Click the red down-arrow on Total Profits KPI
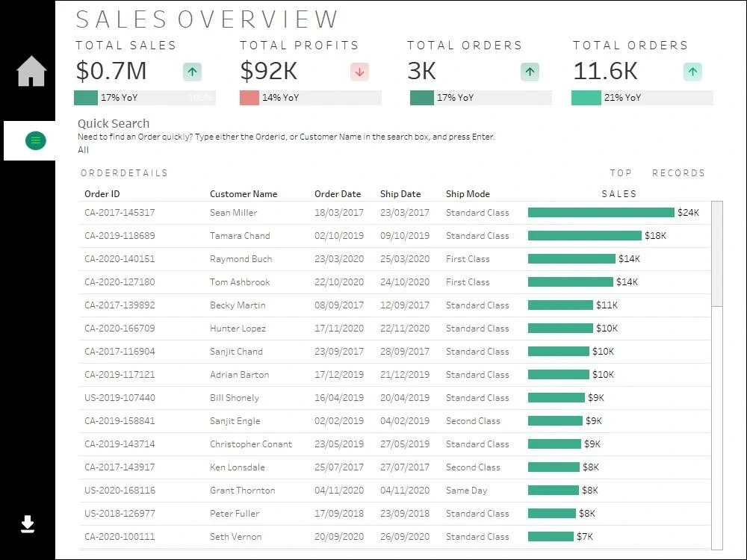 pos(359,72)
